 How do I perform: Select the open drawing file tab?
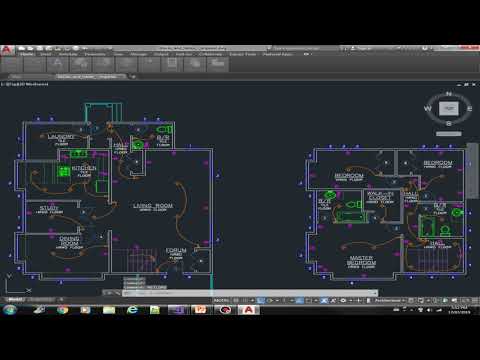point(91,76)
